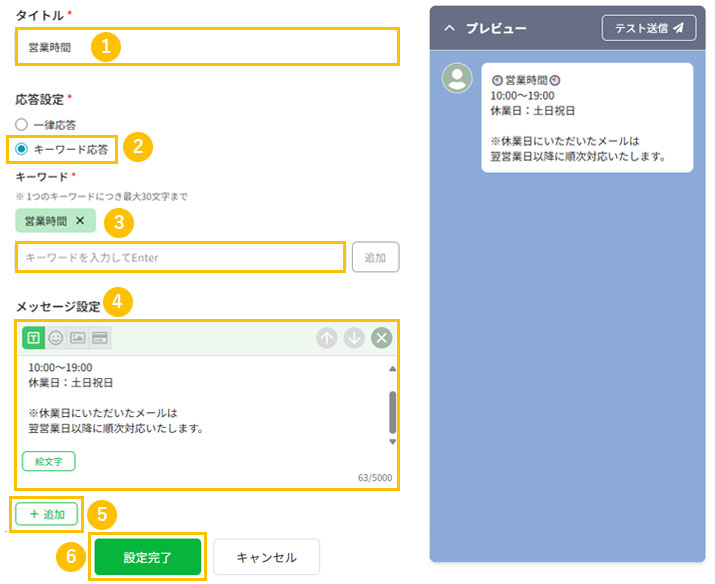This screenshot has width=715, height=584.
Task: Click the キャンセル button
Action: pyautogui.click(x=266, y=558)
